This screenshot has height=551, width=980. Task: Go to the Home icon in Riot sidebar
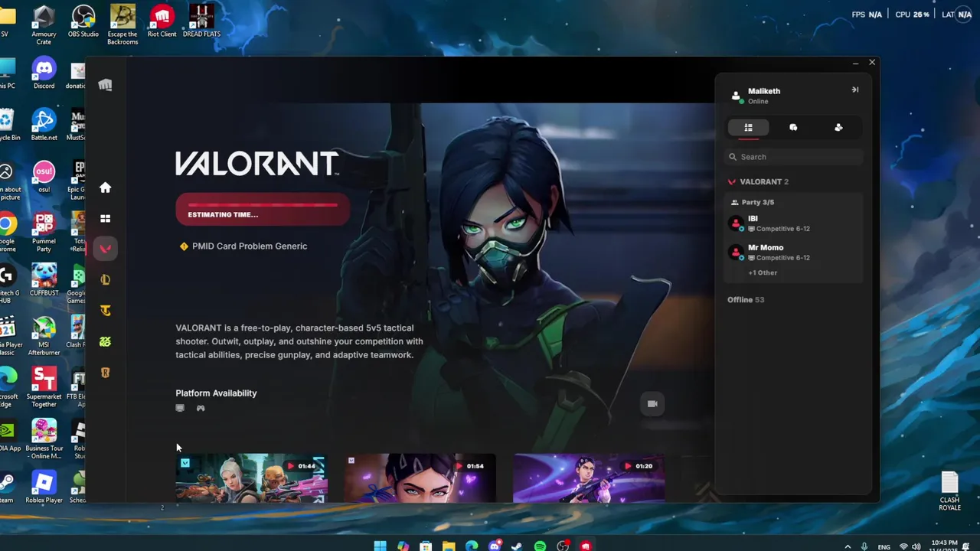105,187
